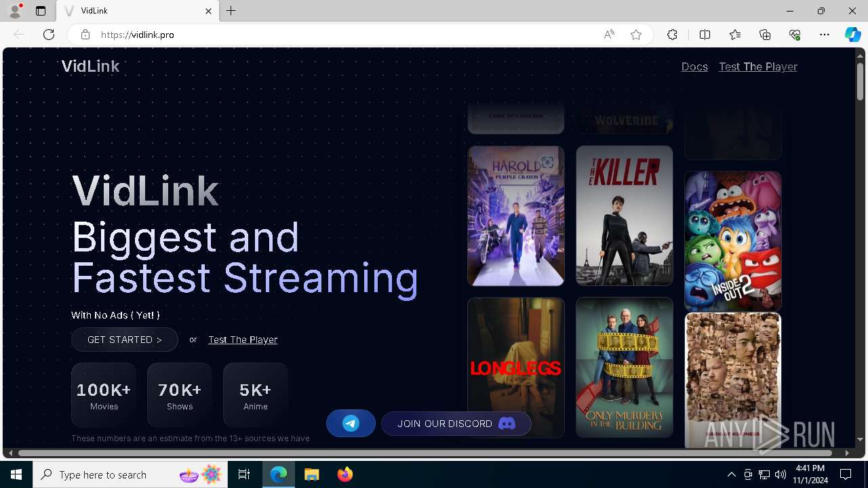868x488 pixels.
Task: Add this page to favorites
Action: [x=636, y=35]
